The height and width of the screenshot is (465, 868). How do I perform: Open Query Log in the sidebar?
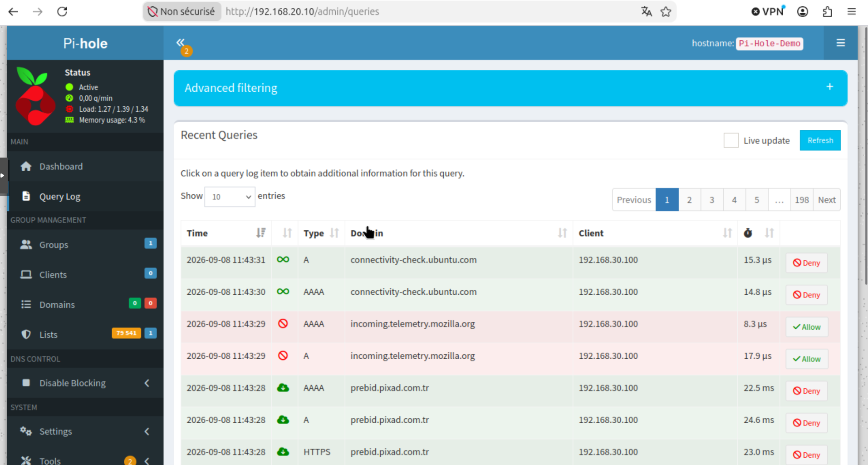point(85,196)
